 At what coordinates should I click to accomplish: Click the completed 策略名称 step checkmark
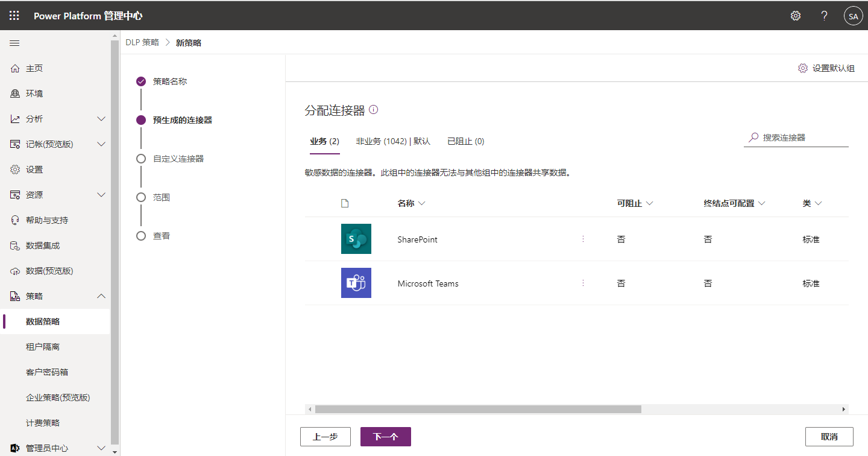(x=141, y=81)
